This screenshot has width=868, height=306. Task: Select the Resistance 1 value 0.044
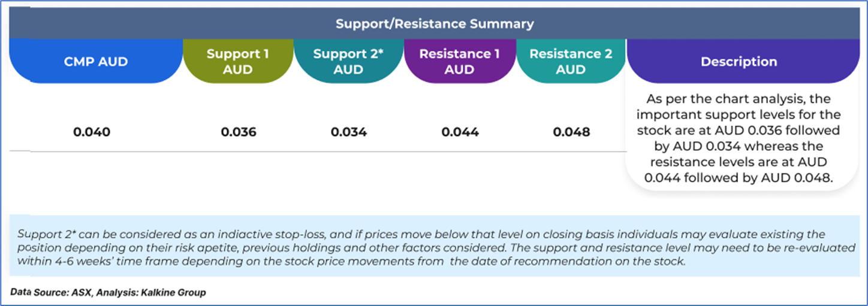tap(460, 132)
